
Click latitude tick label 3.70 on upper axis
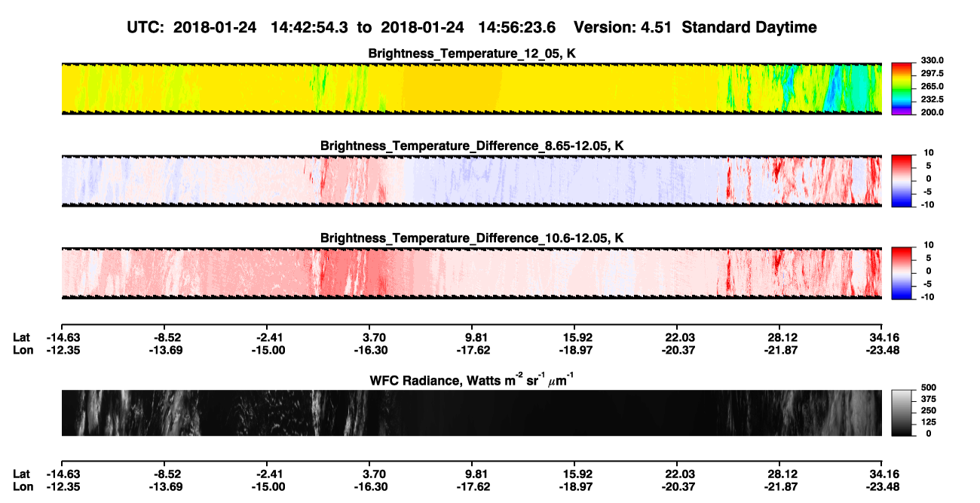[374, 337]
